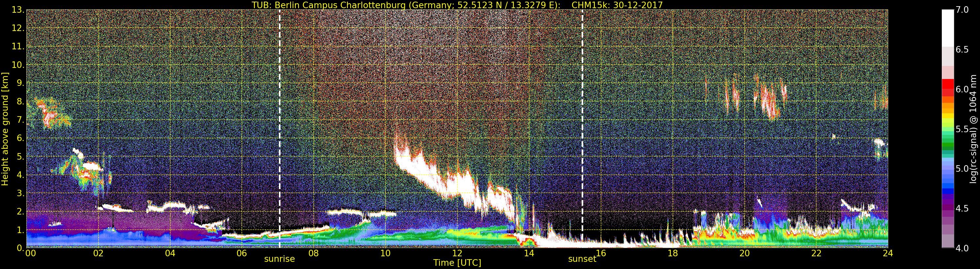
Task: Click the '9.' tick on the height axis
Action: click(21, 83)
